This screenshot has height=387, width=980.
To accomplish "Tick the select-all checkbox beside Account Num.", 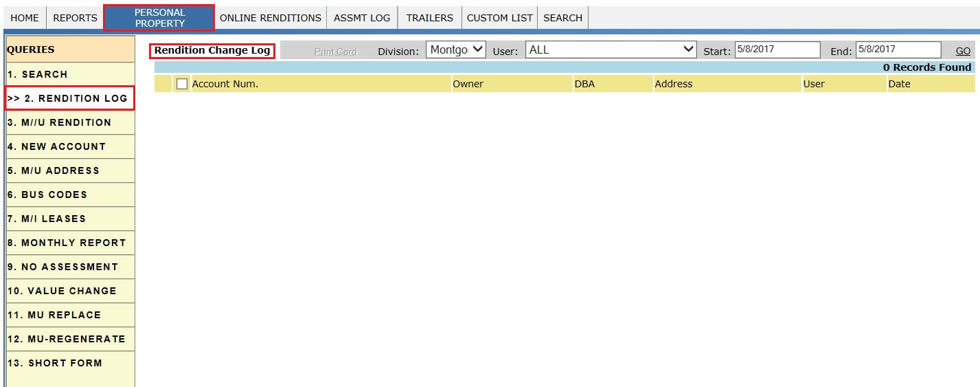I will click(182, 84).
